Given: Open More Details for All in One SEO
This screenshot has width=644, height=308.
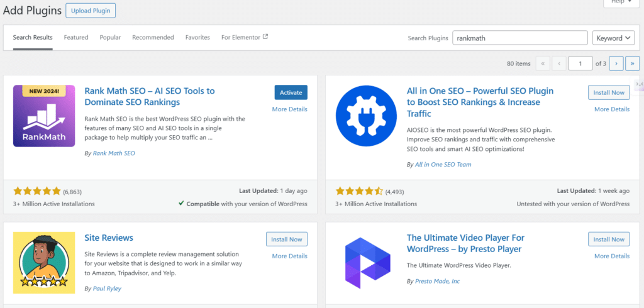Looking at the screenshot, I should click(612, 109).
